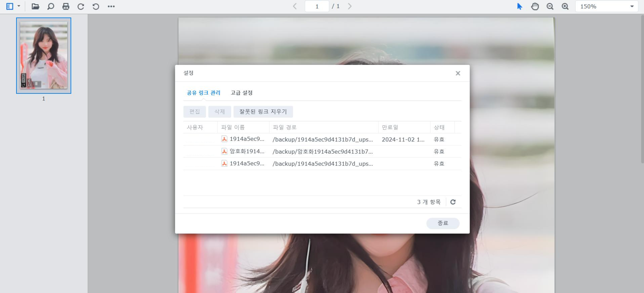644x293 pixels.
Task: Select the arrow cursor tool
Action: tap(520, 6)
